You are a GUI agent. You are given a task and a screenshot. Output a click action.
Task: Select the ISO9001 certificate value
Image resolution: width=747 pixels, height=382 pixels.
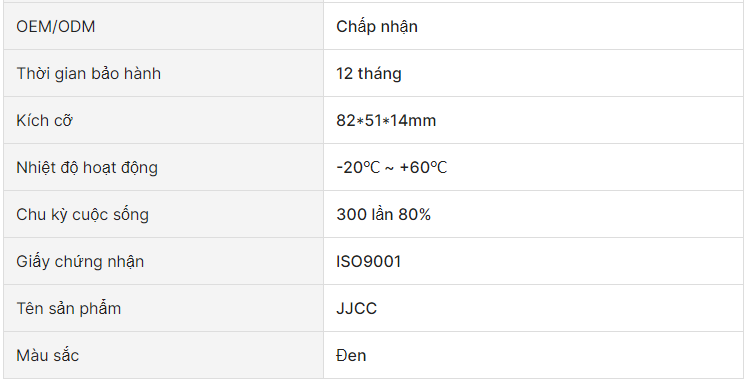click(x=369, y=261)
